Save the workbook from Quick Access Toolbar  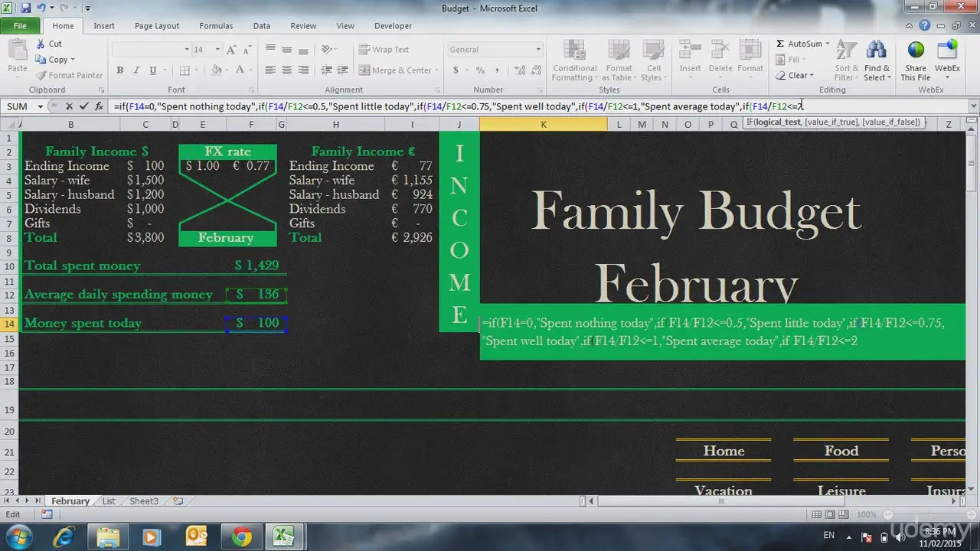pyautogui.click(x=26, y=8)
